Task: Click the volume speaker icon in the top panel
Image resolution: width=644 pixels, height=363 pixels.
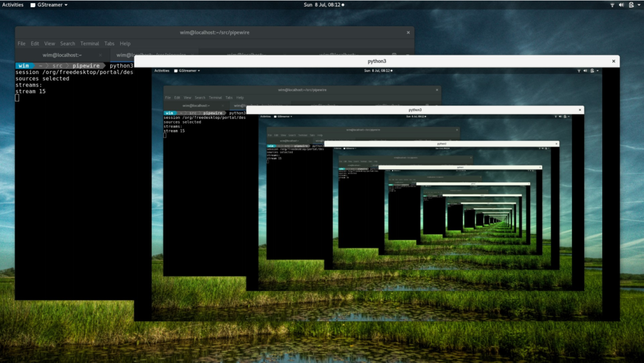Action: pos(621,5)
